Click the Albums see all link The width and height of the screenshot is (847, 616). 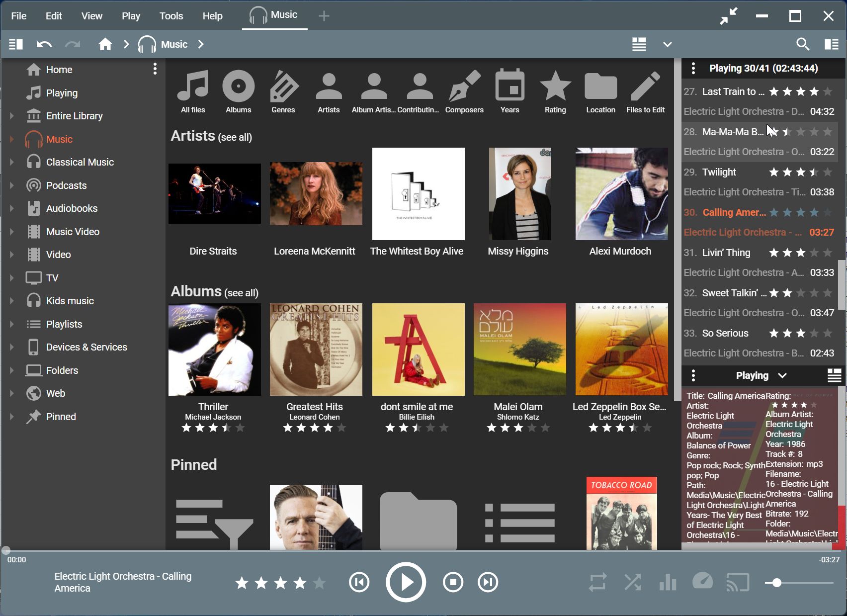[x=241, y=293]
